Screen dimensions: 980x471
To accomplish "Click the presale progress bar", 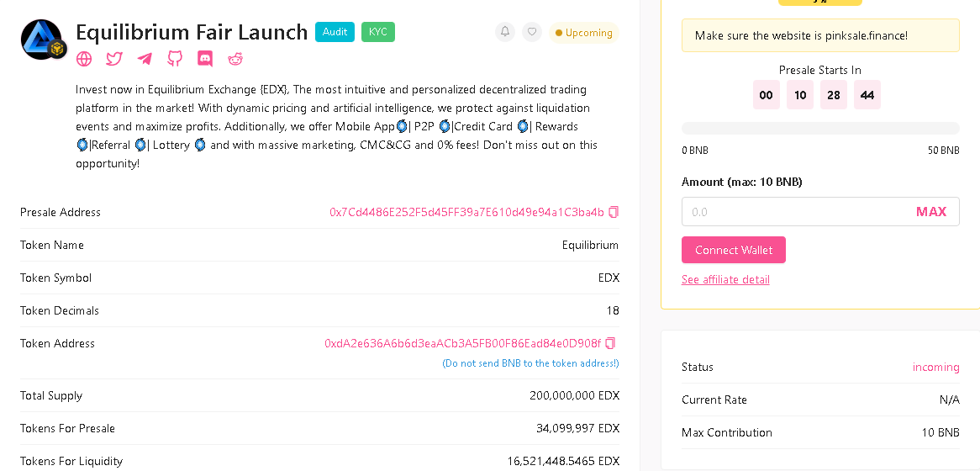I will pyautogui.click(x=820, y=128).
